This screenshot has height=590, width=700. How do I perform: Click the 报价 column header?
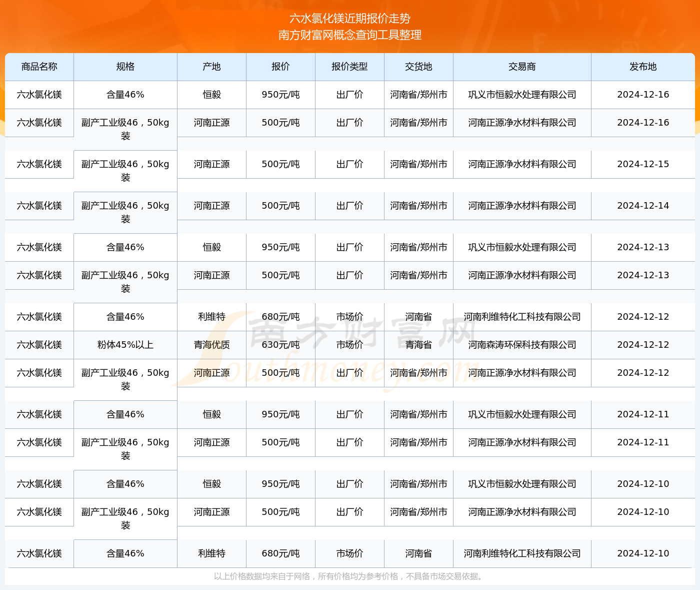tap(280, 67)
